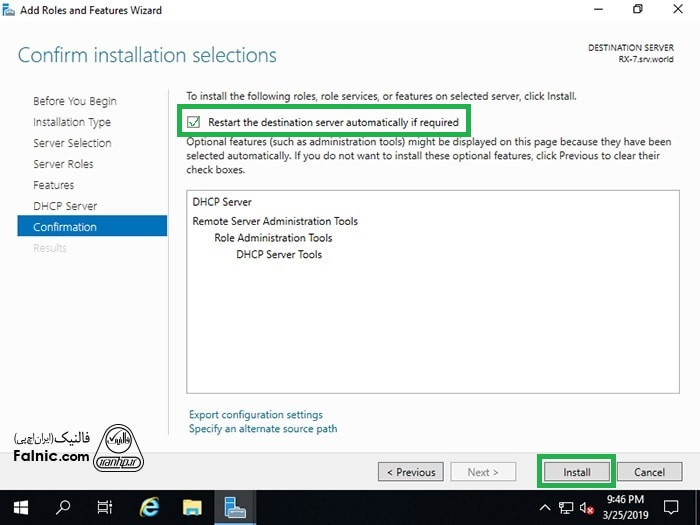
Task: Click Server Manager icon in the taskbar
Action: 236,507
